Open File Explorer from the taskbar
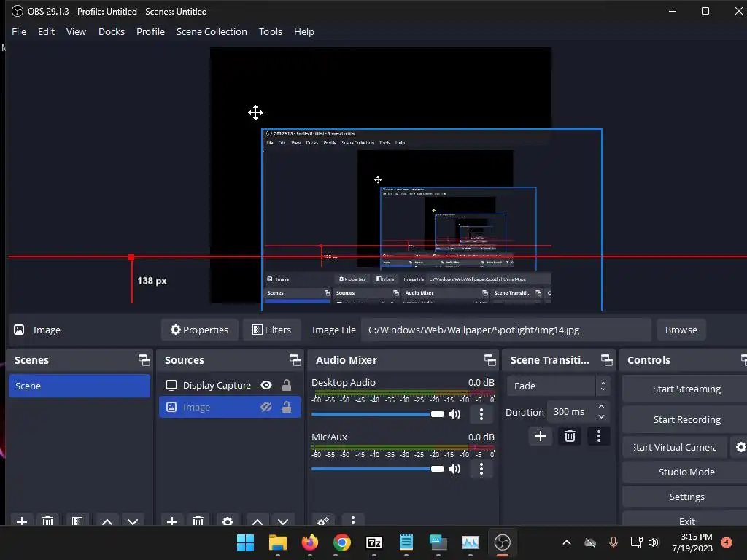Image resolution: width=747 pixels, height=560 pixels. 278,542
